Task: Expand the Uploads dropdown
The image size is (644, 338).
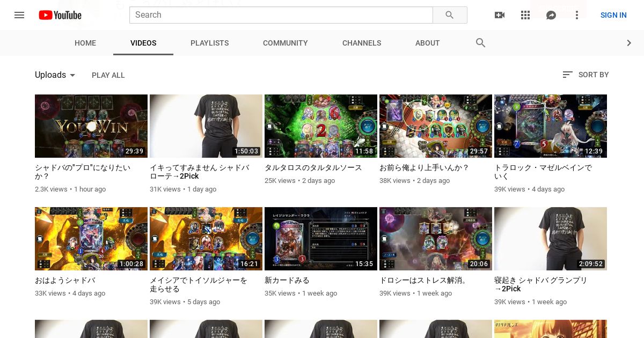Action: coord(55,75)
